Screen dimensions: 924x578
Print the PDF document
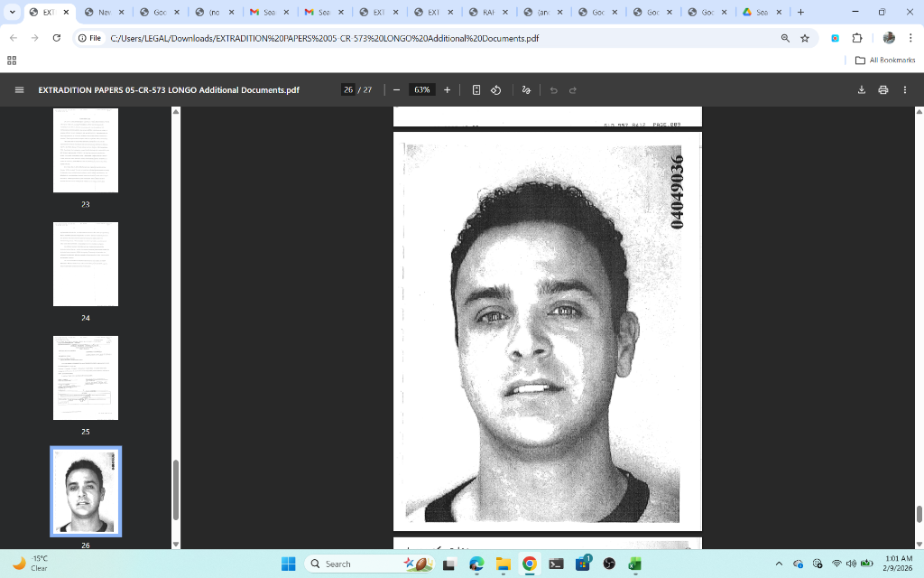coord(882,90)
